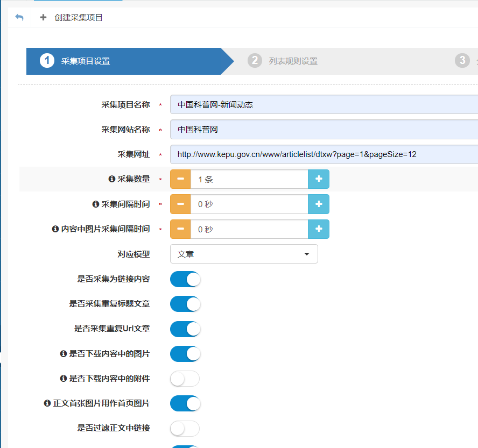Click the back arrow icon
478x448 pixels.
(19, 18)
